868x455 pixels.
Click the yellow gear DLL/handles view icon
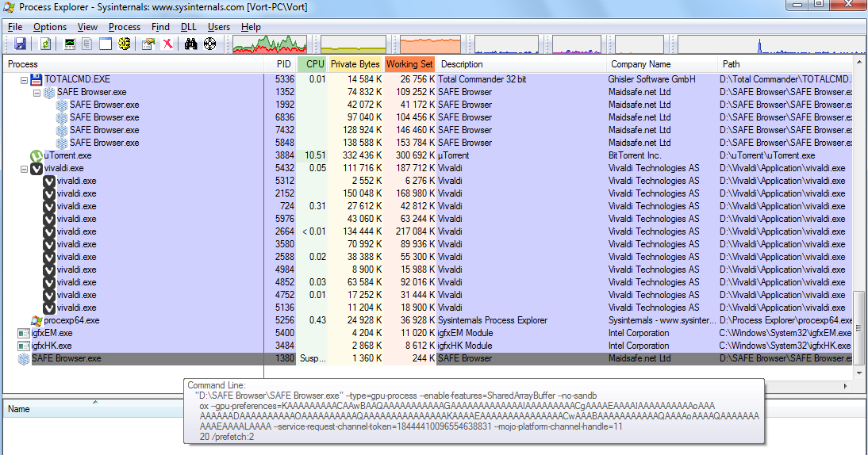coord(125,44)
